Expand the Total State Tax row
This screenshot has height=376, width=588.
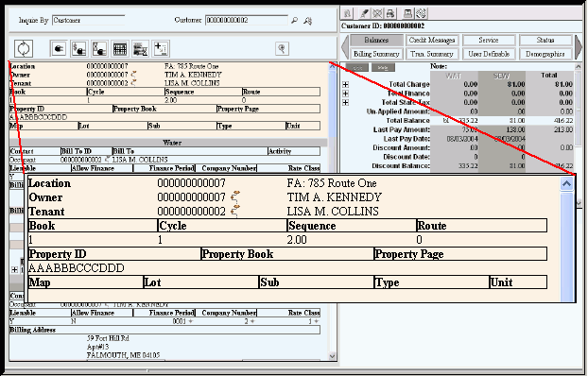345,102
